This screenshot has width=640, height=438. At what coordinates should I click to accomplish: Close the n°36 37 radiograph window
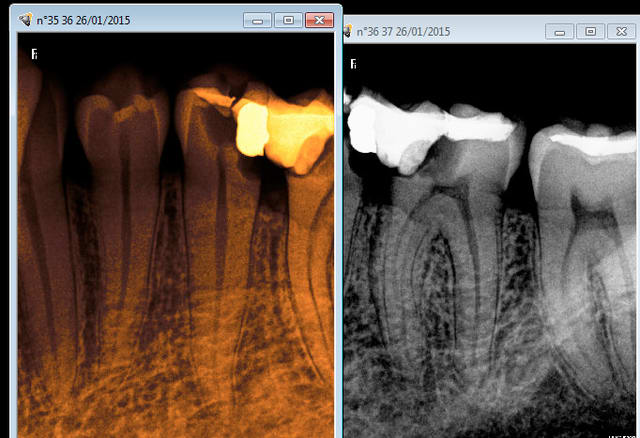(621, 31)
